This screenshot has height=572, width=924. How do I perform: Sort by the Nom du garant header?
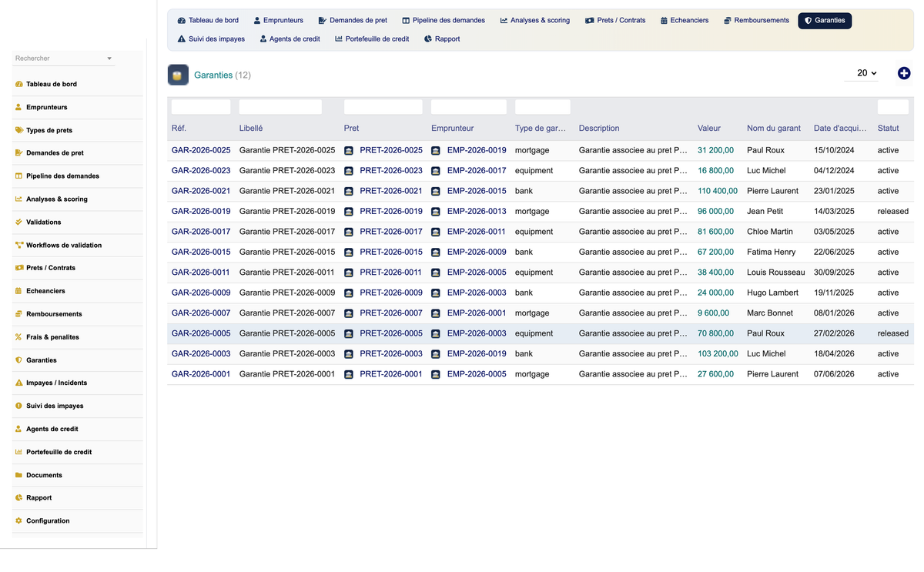tap(774, 129)
